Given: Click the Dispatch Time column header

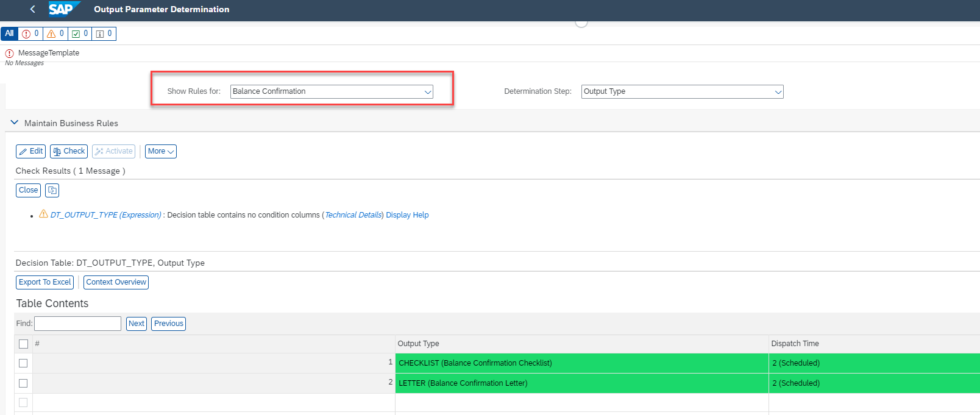Looking at the screenshot, I should pos(875,344).
